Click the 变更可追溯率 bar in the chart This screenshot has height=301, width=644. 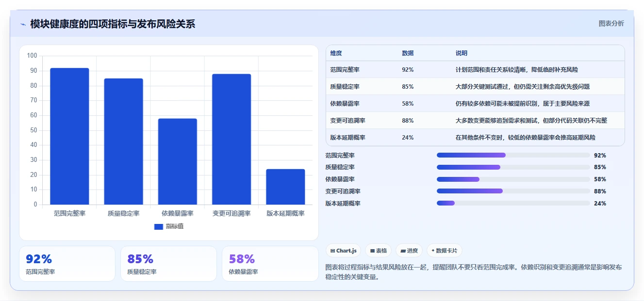[231, 139]
